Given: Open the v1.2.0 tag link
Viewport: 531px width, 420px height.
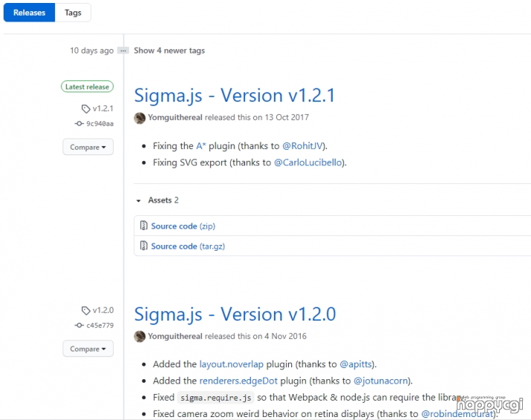Looking at the screenshot, I should click(103, 310).
